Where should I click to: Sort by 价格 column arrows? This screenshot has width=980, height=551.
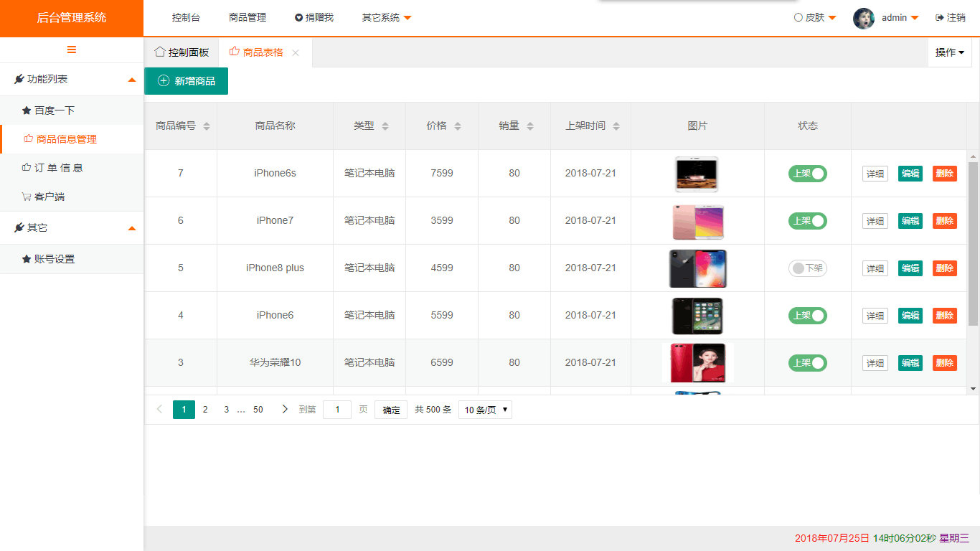(x=458, y=126)
